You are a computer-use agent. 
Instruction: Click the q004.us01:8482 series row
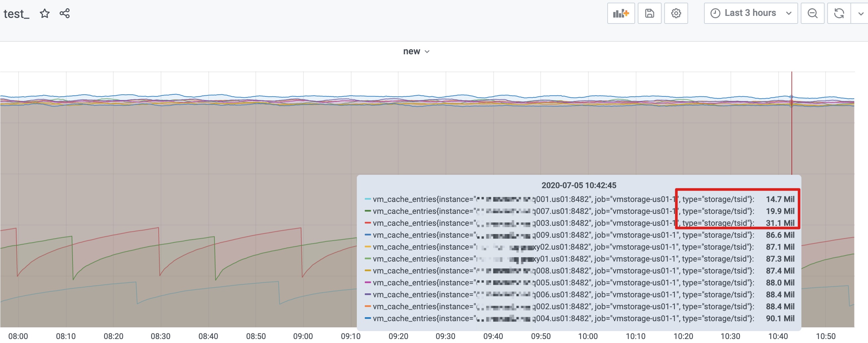(579, 318)
